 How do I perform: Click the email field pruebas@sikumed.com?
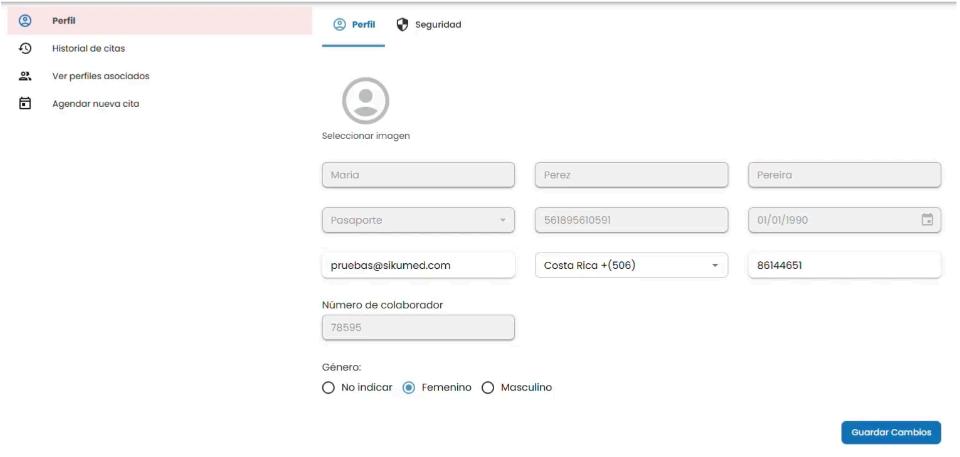pos(418,265)
